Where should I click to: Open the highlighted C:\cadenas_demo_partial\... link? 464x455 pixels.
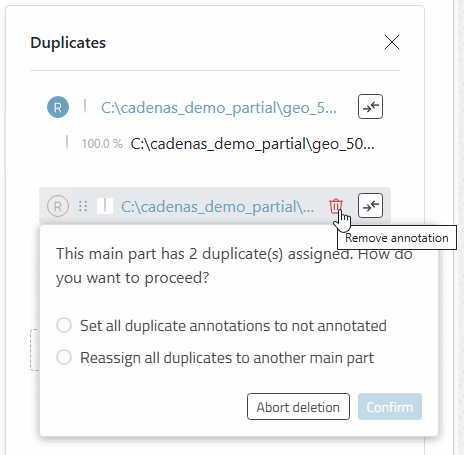(217, 207)
